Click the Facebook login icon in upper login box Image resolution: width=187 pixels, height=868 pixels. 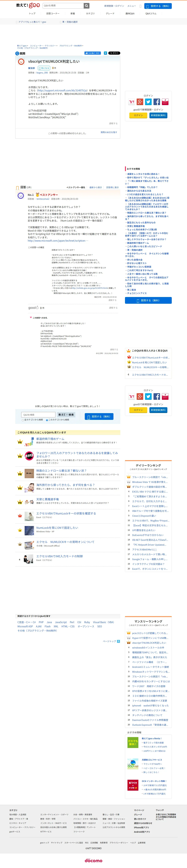pyautogui.click(x=157, y=102)
